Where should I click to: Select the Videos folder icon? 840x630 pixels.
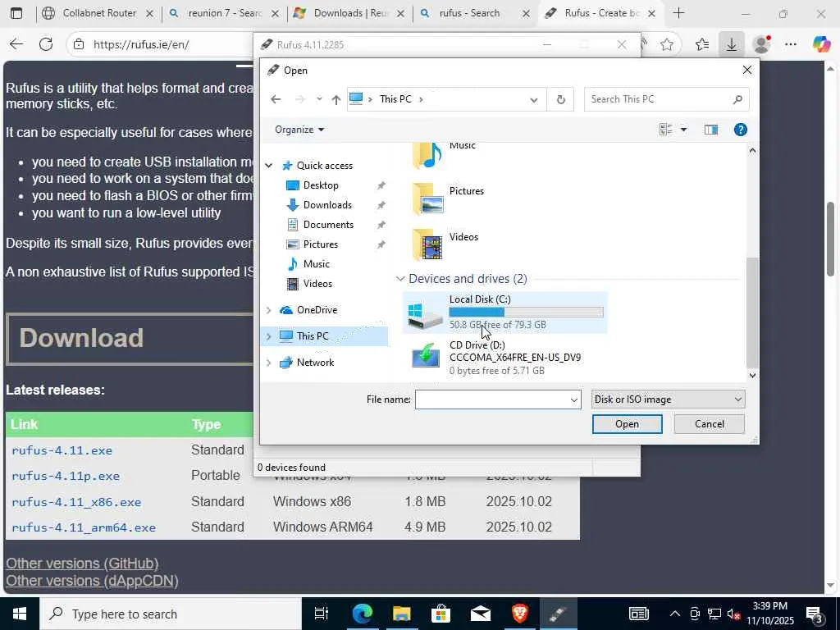427,244
